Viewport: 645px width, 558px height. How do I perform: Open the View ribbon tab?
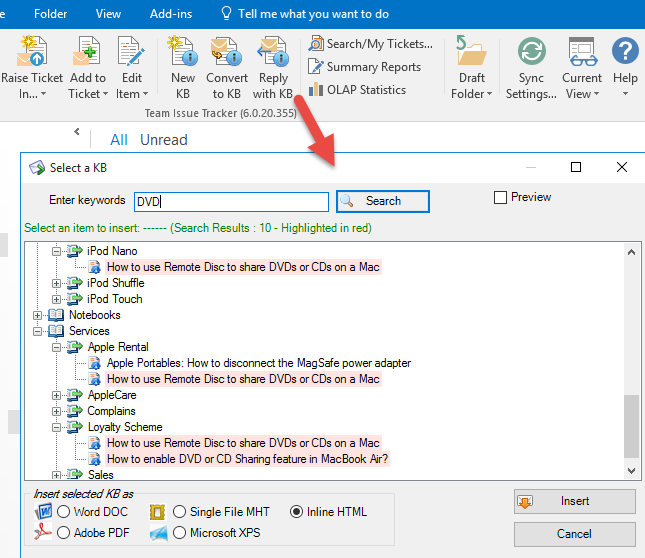108,14
